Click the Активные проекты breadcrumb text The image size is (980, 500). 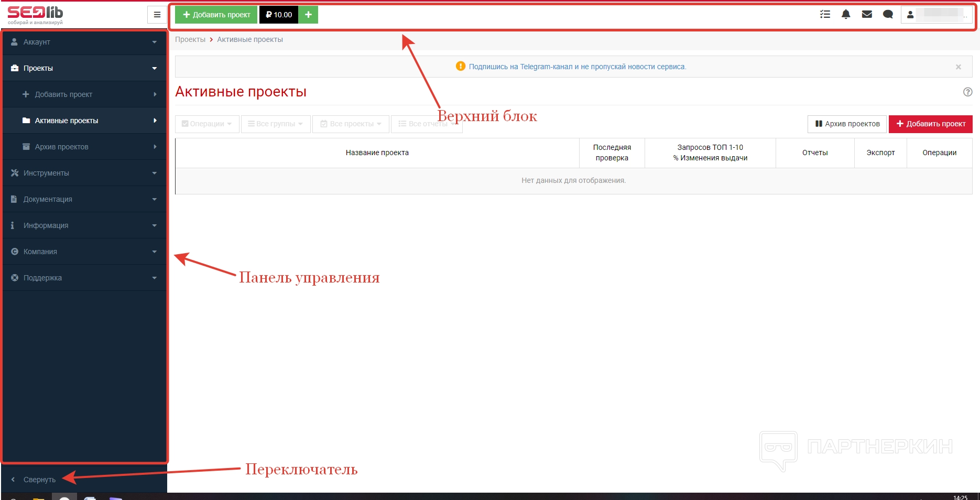pyautogui.click(x=250, y=40)
